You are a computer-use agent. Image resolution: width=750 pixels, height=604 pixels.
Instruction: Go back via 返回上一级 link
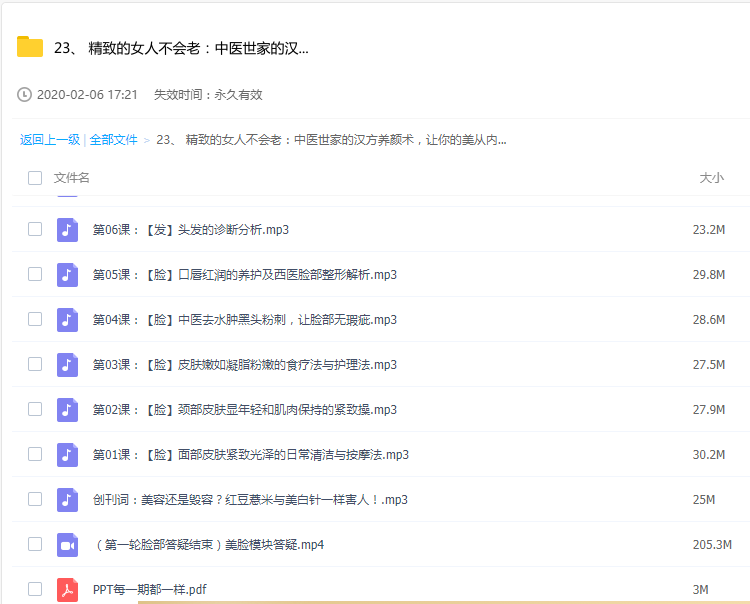pyautogui.click(x=50, y=140)
